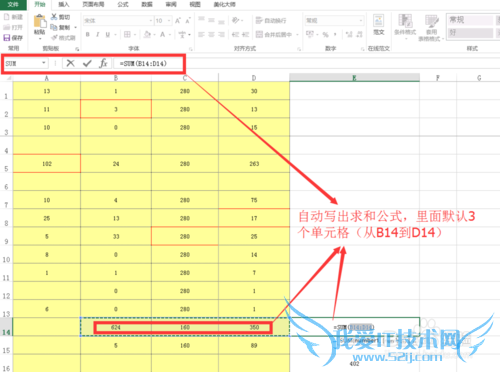Open the 文件 (File) menu tab
Image resolution: width=500 pixels, height=372 pixels.
click(13, 4)
